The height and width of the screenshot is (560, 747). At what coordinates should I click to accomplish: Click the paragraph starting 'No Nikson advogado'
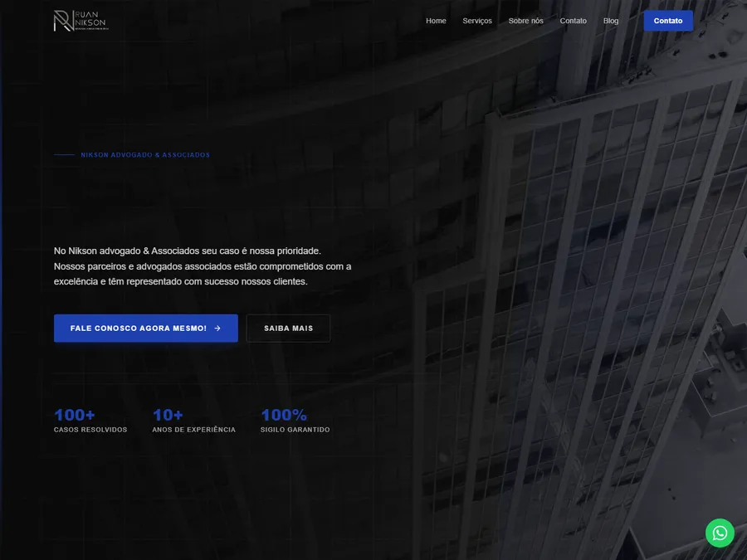(x=203, y=266)
